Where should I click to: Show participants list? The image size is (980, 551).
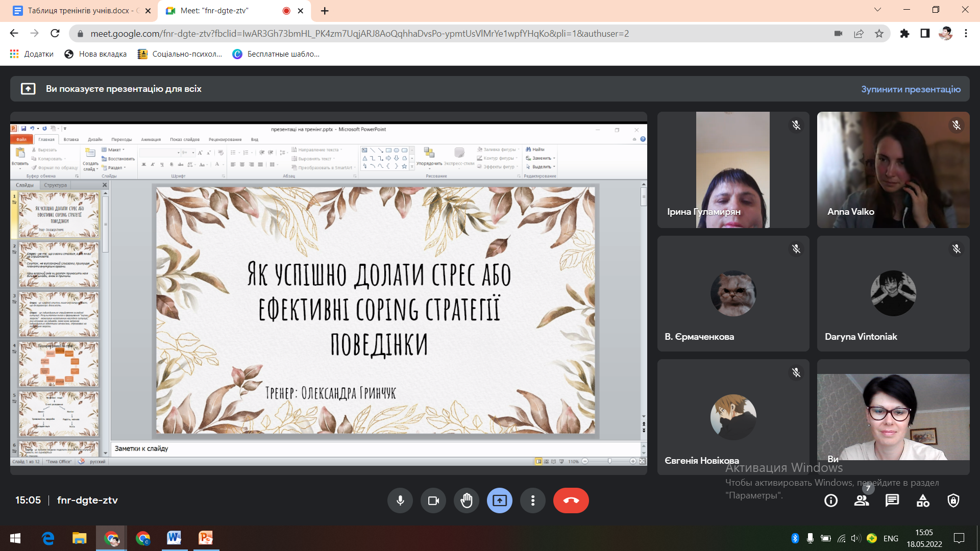pos(862,500)
